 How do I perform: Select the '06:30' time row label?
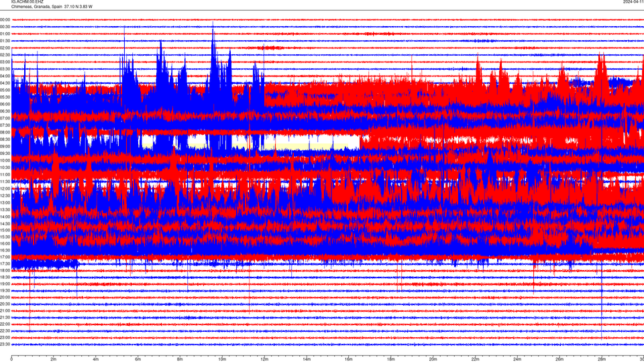click(x=5, y=111)
